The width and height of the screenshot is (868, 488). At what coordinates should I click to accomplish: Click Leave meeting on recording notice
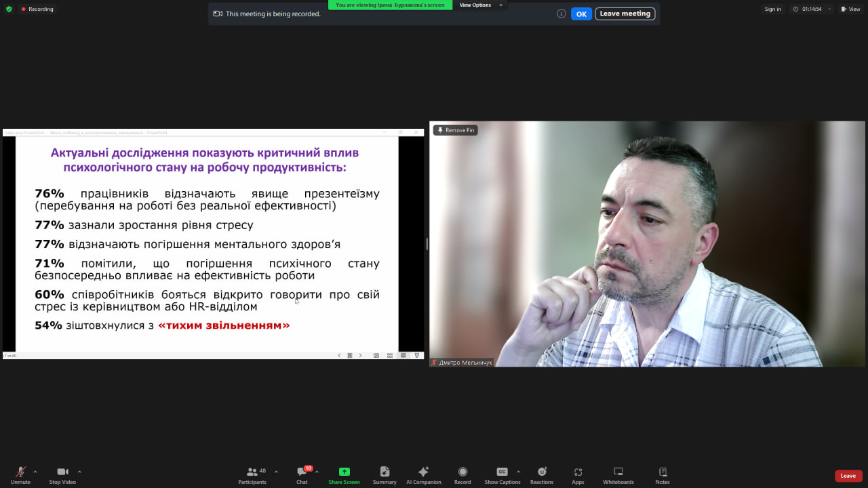pos(625,14)
